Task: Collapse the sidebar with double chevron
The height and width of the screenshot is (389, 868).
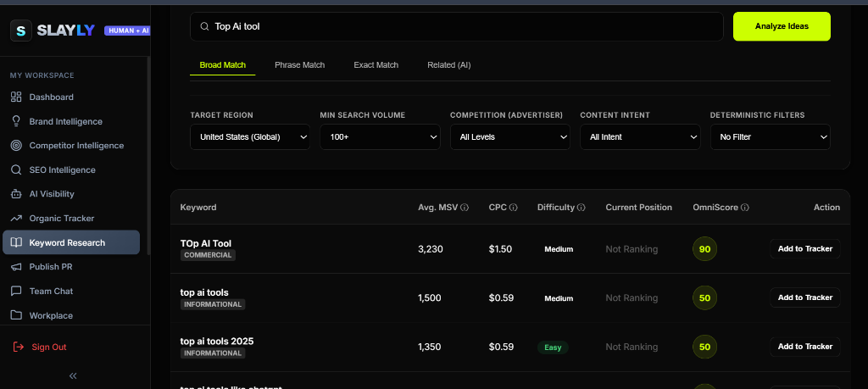Action: pos(73,375)
